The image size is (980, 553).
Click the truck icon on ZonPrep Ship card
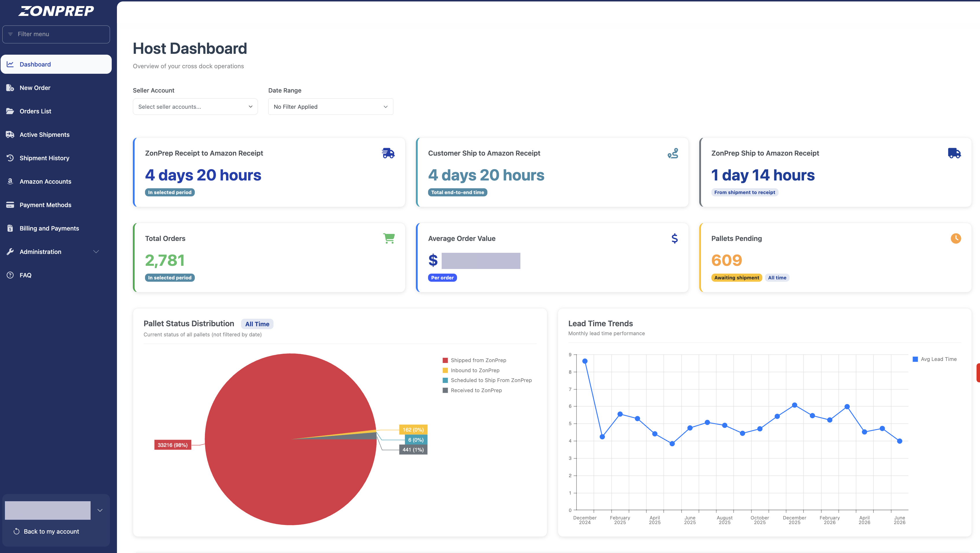pos(955,153)
